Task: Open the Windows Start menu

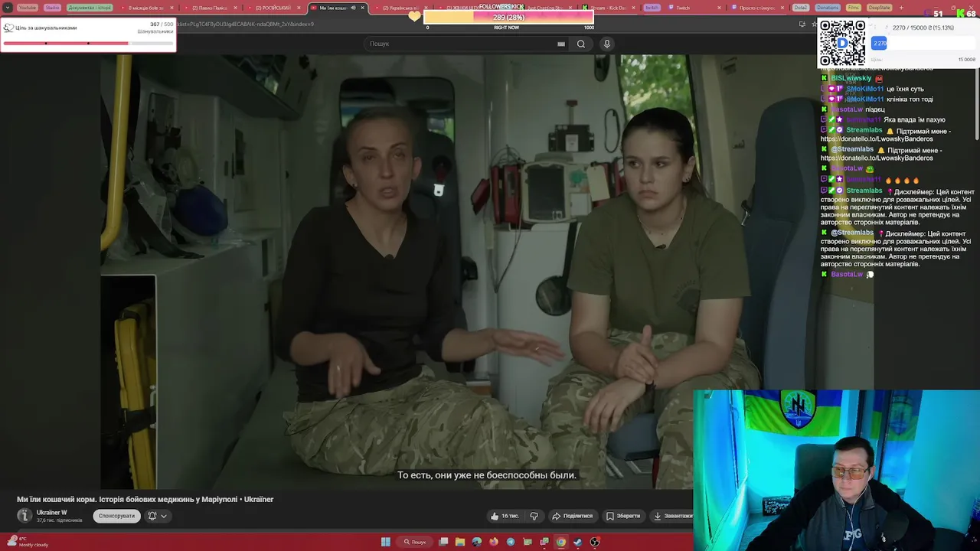Action: [386, 542]
